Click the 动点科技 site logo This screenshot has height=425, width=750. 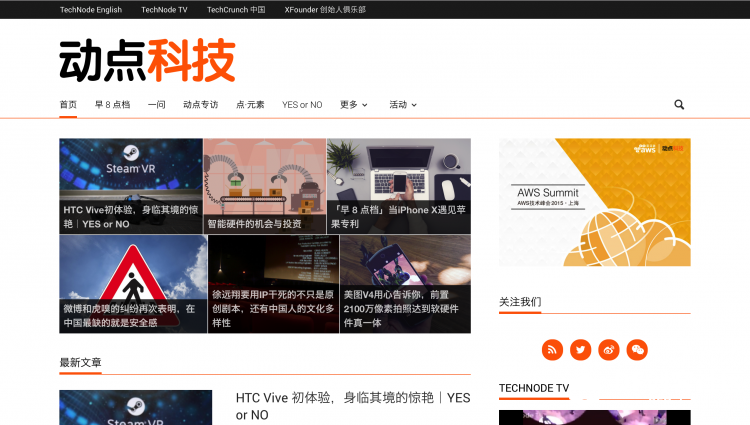pos(147,61)
